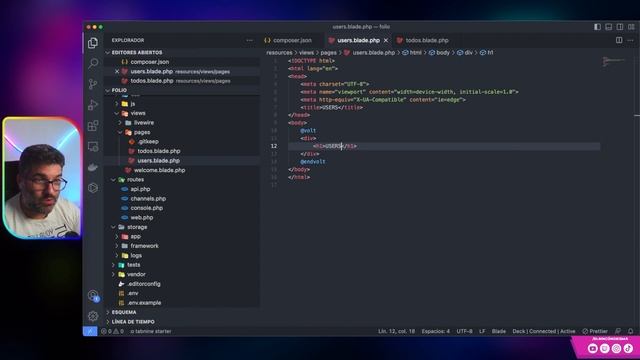Open the Extensions view icon

93,126
